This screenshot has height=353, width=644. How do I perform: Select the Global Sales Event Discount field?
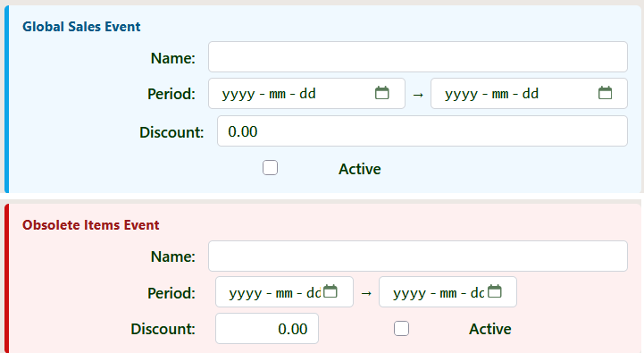point(422,131)
